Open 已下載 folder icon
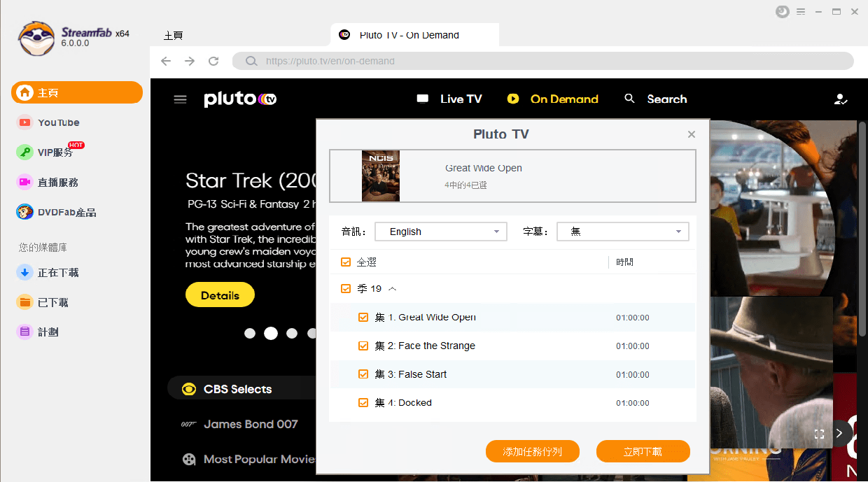The width and height of the screenshot is (868, 482). coord(25,302)
